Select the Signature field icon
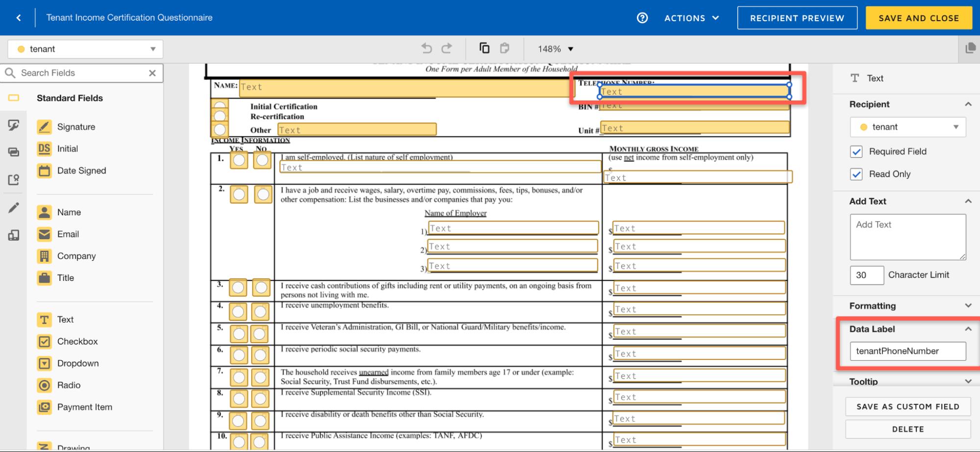 tap(44, 126)
